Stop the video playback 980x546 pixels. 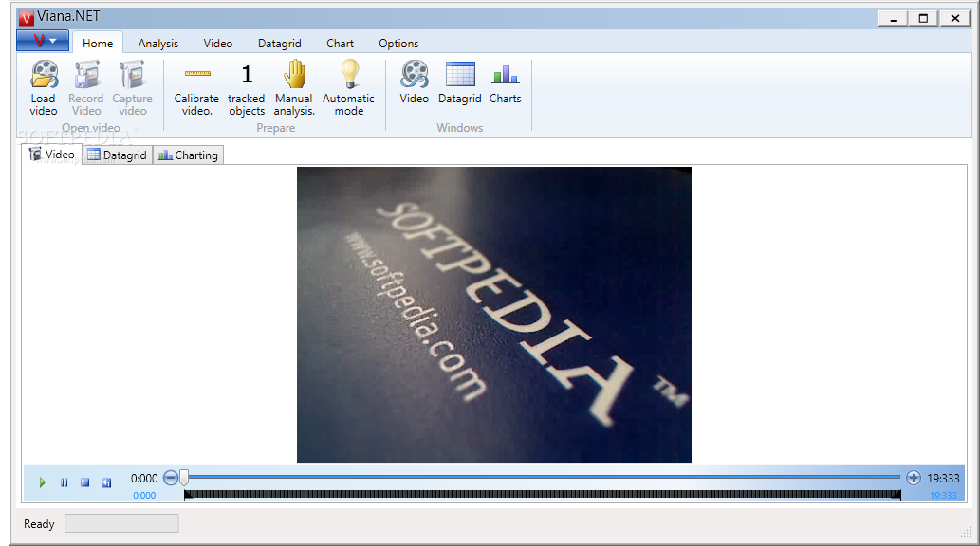coord(85,482)
